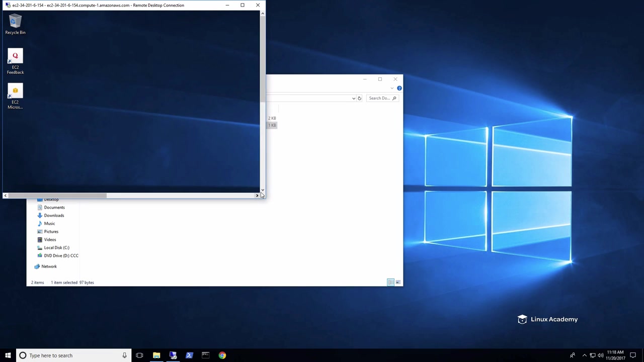Switch to Remote Desktop in taskbar

point(173,355)
